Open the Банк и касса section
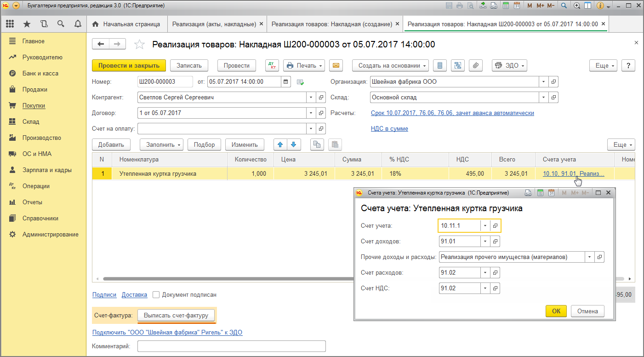 coord(40,74)
